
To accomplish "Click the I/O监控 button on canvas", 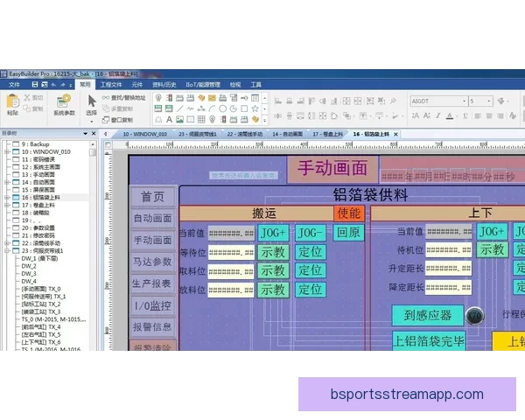I will (152, 305).
